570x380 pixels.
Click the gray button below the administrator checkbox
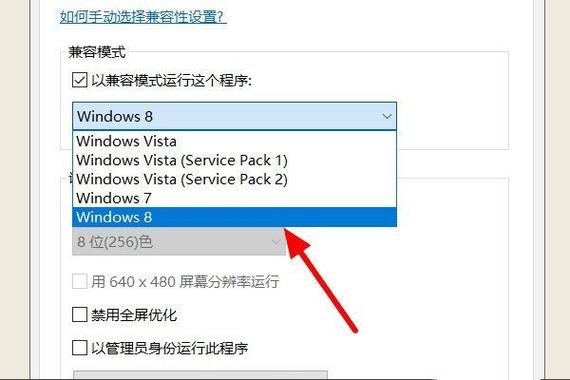click(x=201, y=375)
